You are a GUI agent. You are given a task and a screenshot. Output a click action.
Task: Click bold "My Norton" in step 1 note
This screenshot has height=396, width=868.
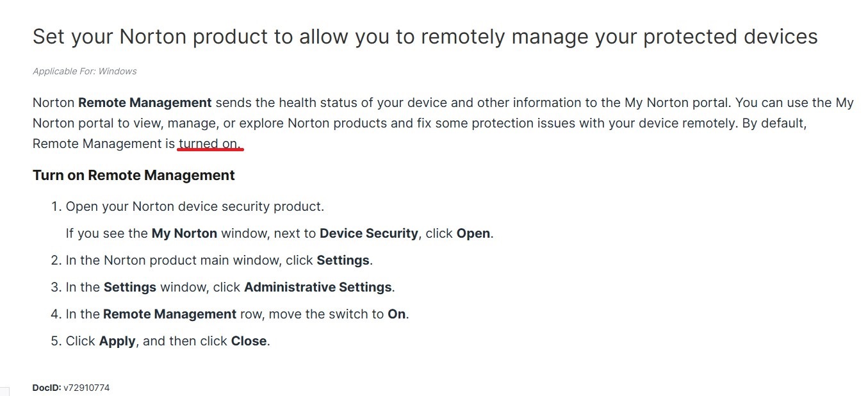(184, 233)
